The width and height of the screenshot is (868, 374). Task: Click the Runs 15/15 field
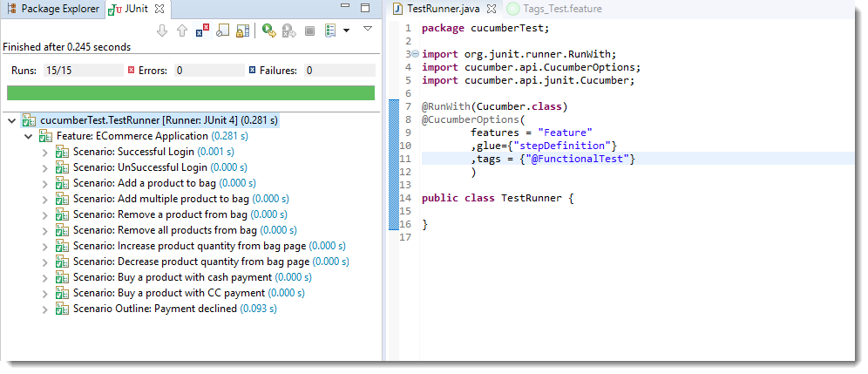82,71
